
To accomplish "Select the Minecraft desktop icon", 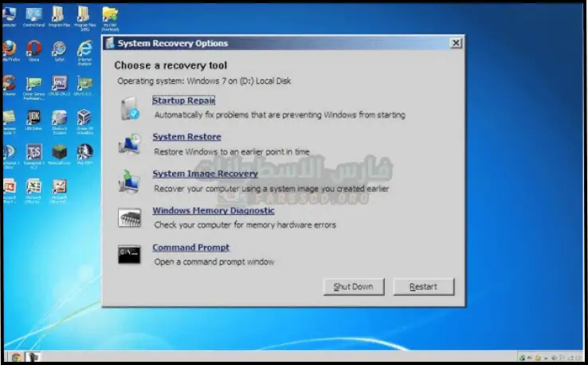I will pos(59,151).
